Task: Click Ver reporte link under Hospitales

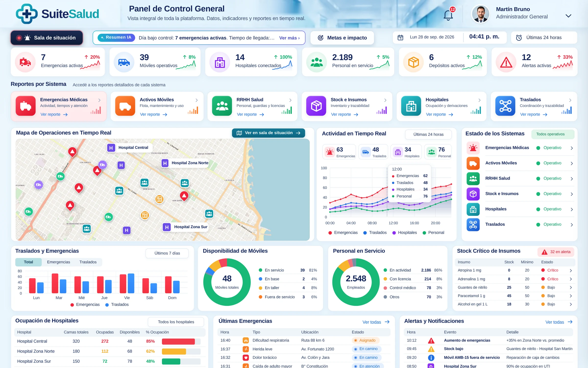Action: [x=440, y=115]
